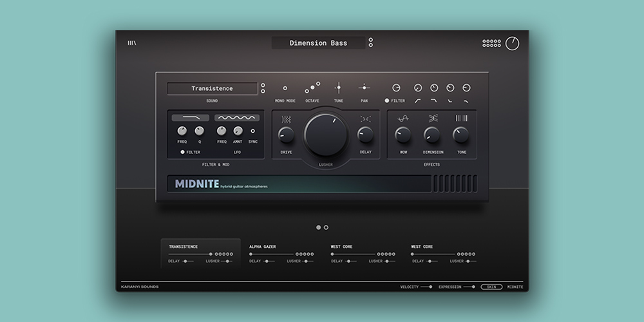Toggle Mono Mode on
Image resolution: width=644 pixels, height=322 pixels.
pyautogui.click(x=285, y=88)
